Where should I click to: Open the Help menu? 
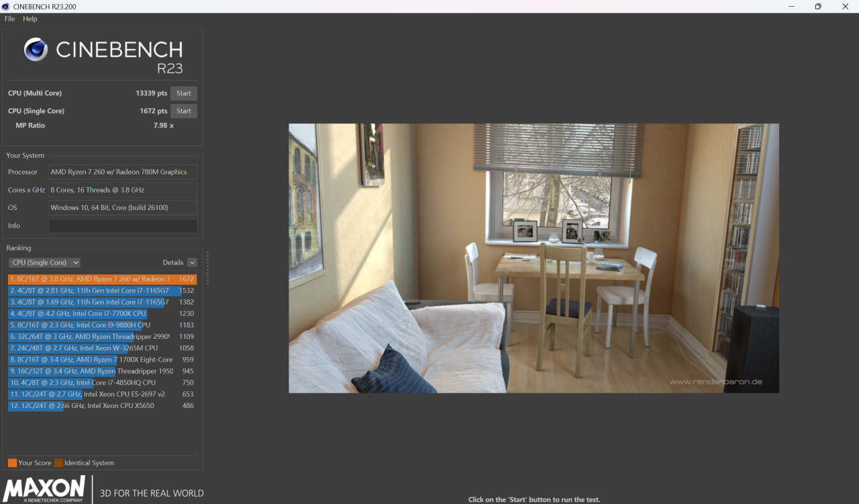30,19
